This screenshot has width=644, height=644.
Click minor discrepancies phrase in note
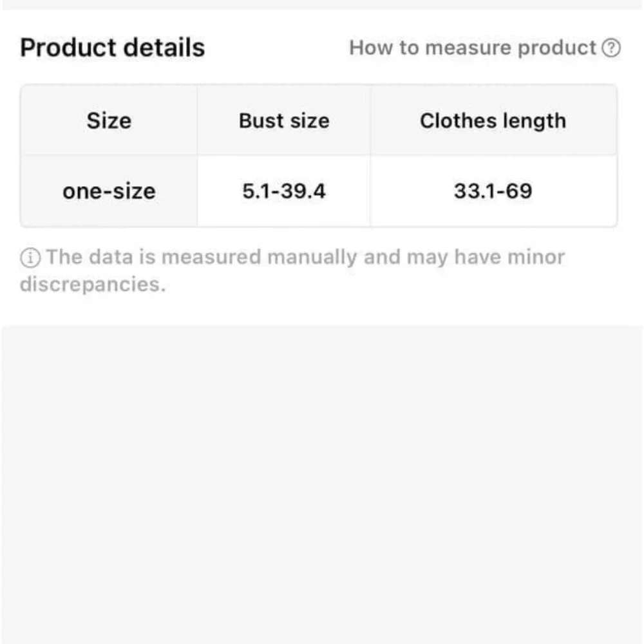[535, 258]
